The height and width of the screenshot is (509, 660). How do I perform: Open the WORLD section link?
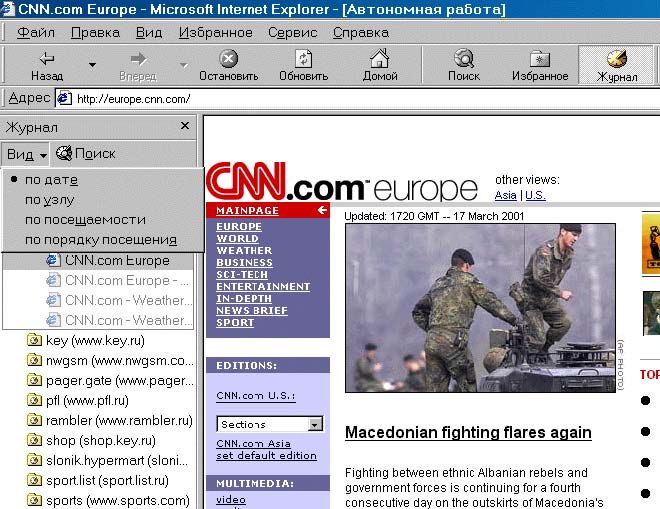coord(237,238)
